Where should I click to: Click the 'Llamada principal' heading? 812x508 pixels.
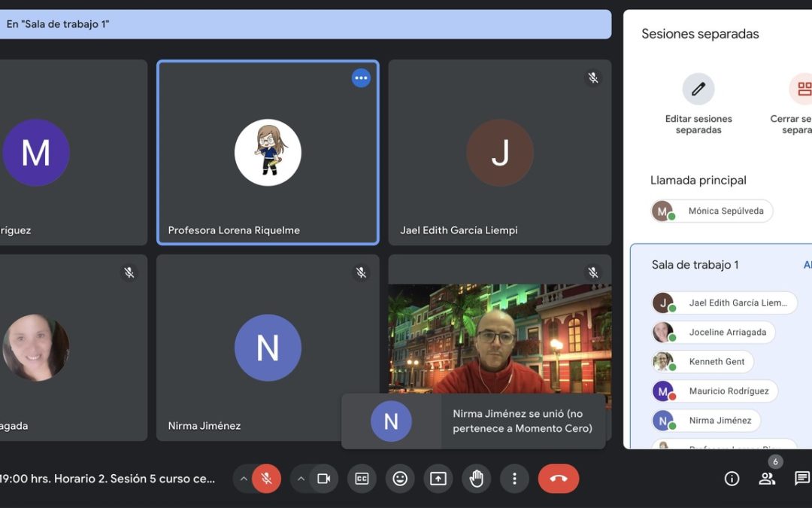698,181
